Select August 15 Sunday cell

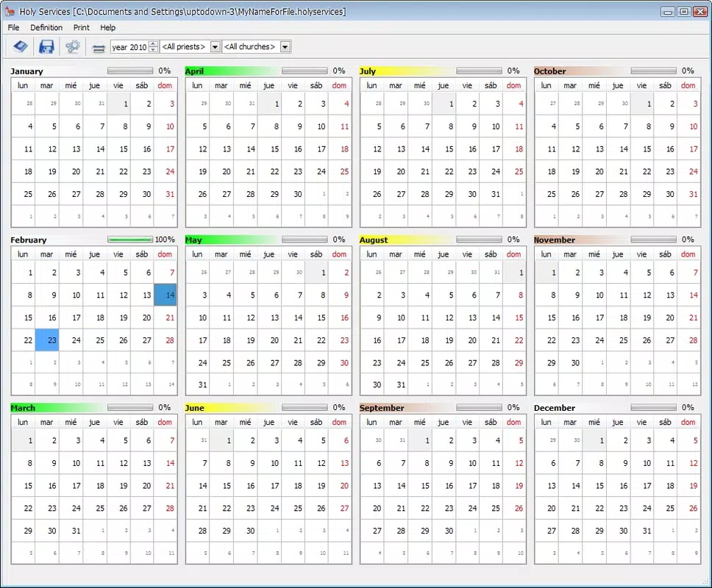pyautogui.click(x=514, y=318)
